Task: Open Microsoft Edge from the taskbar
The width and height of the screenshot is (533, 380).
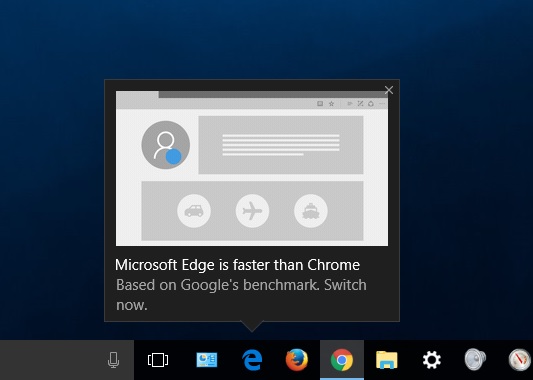Action: [x=252, y=360]
